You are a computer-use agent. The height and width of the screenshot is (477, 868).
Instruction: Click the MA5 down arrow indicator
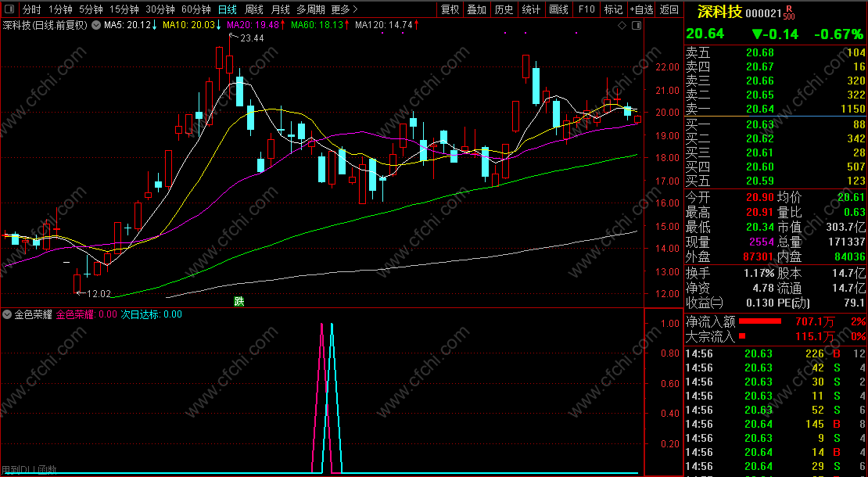point(155,25)
